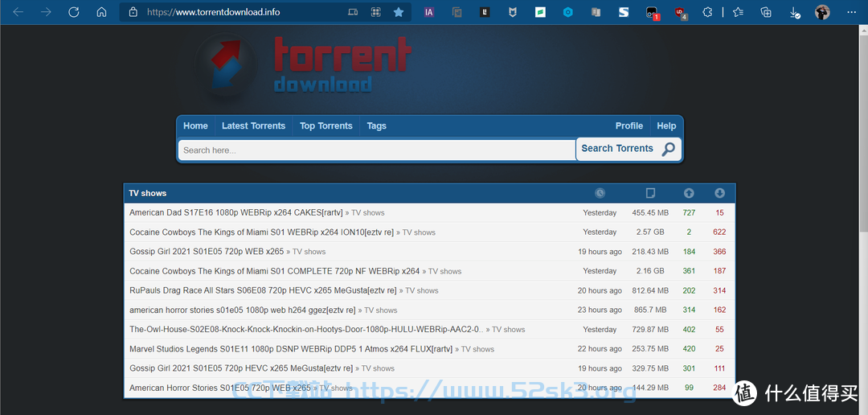Open the black L extension icon
The image size is (868, 415).
(485, 12)
